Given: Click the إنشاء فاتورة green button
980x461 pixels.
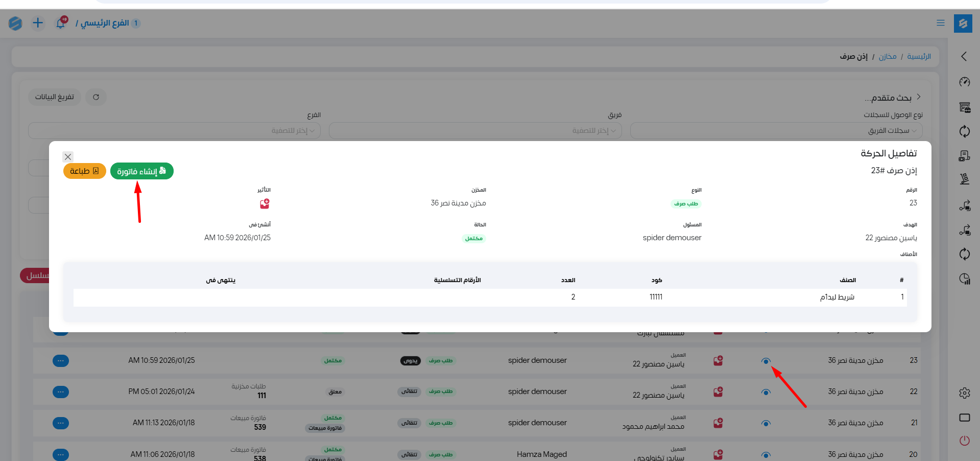Looking at the screenshot, I should point(141,171).
